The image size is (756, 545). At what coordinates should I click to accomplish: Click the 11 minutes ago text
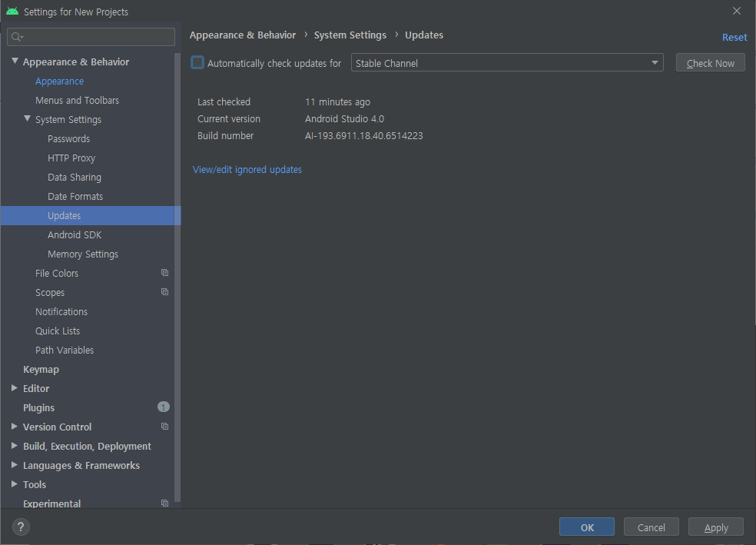pyautogui.click(x=337, y=102)
